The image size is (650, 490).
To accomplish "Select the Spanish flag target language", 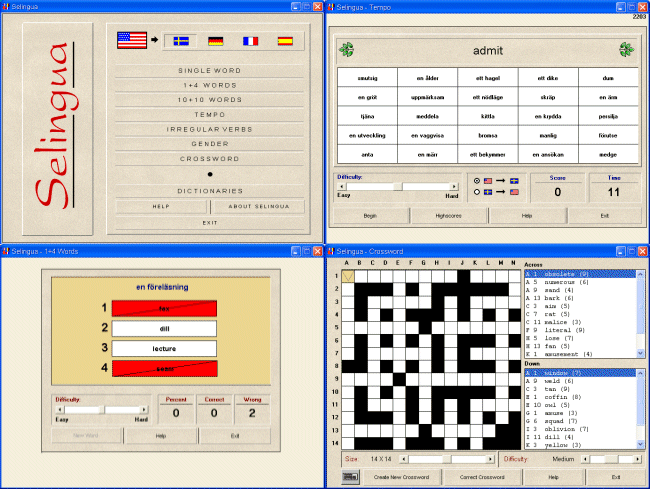I will click(285, 41).
